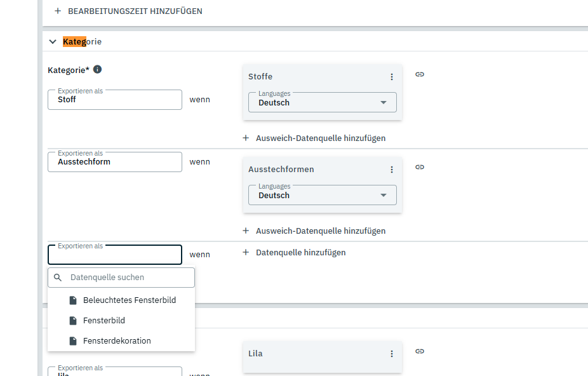Open the three-dot menu on Ausstechformen card
Screen dimensions: 588x376
click(x=392, y=170)
